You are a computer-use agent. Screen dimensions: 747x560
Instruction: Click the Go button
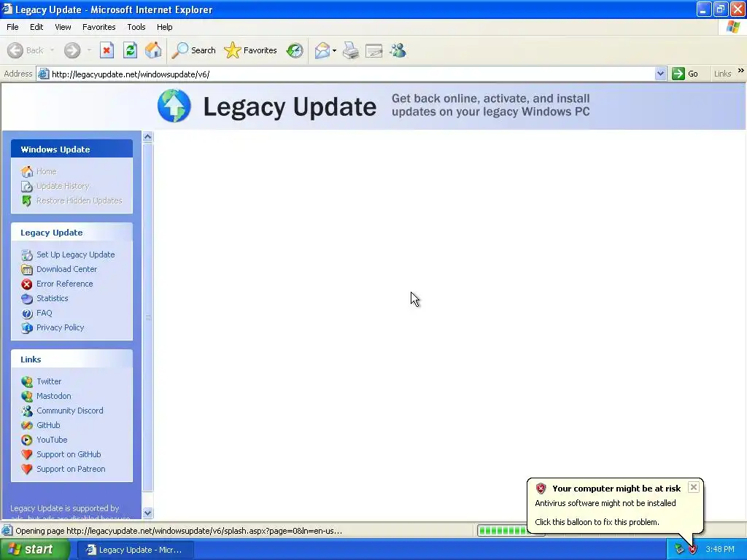[x=685, y=74]
